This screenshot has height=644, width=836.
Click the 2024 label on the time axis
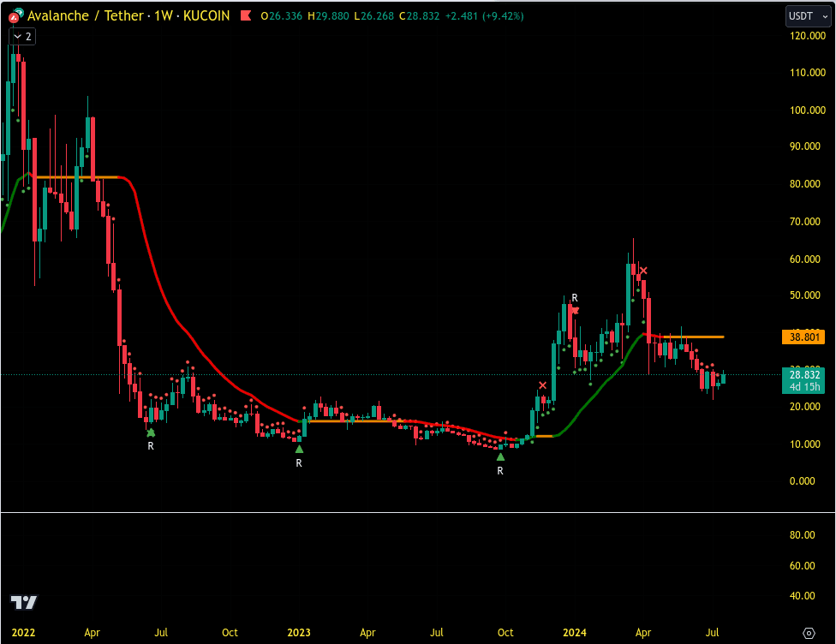tap(575, 633)
